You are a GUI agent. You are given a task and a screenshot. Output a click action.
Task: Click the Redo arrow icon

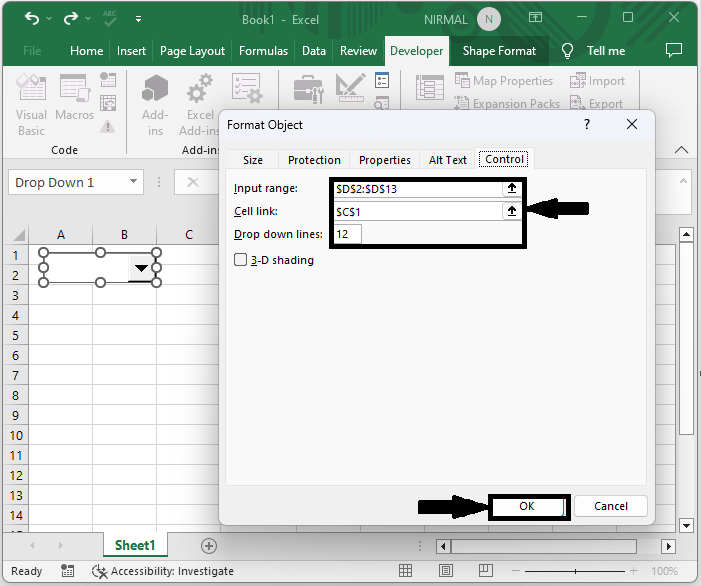pyautogui.click(x=71, y=18)
